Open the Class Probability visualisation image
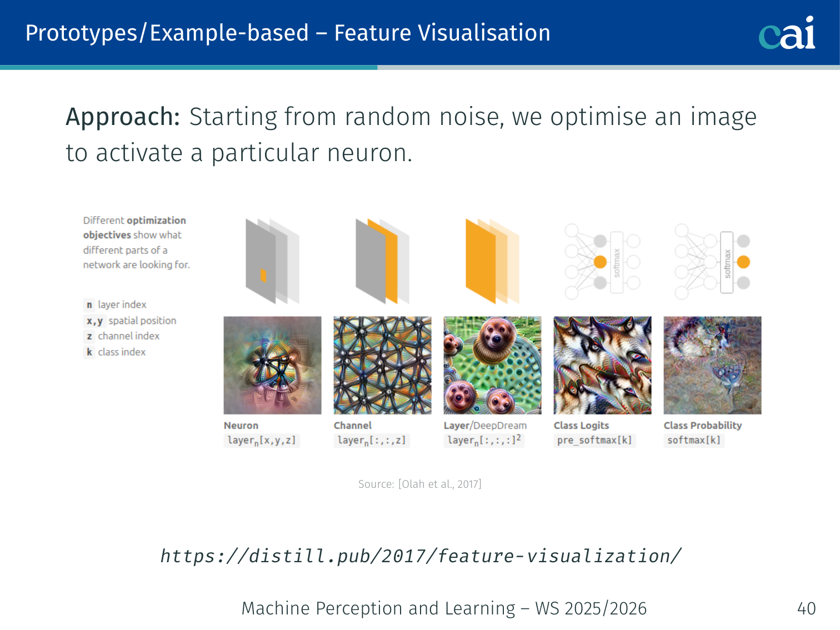The height and width of the screenshot is (630, 840). (712, 365)
